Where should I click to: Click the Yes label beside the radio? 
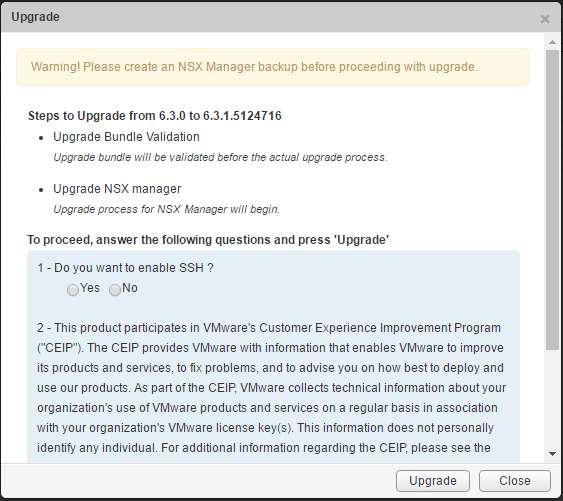tap(90, 288)
